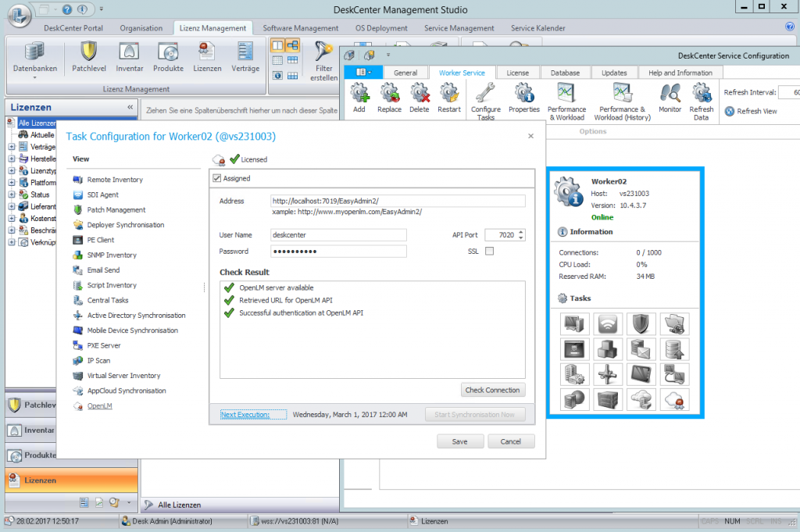The height and width of the screenshot is (532, 800).
Task: Open Performance & Workload chart icon
Action: pos(566,94)
